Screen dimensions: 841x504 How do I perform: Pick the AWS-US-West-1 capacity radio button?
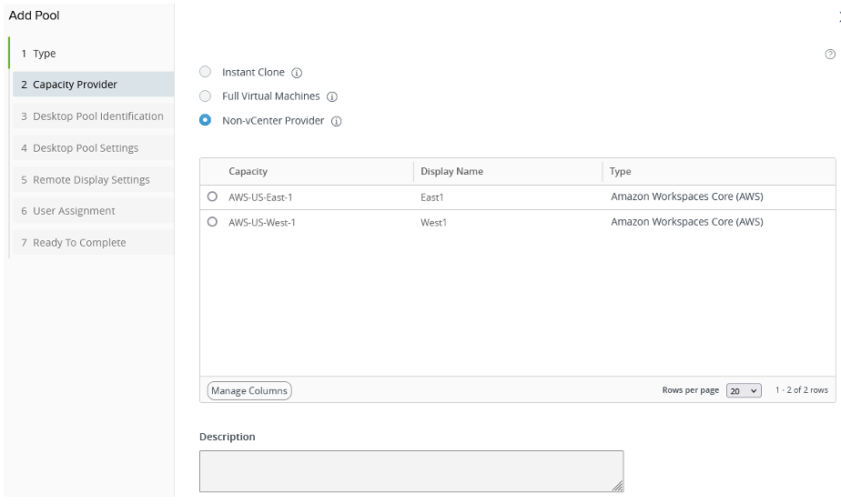pyautogui.click(x=212, y=222)
